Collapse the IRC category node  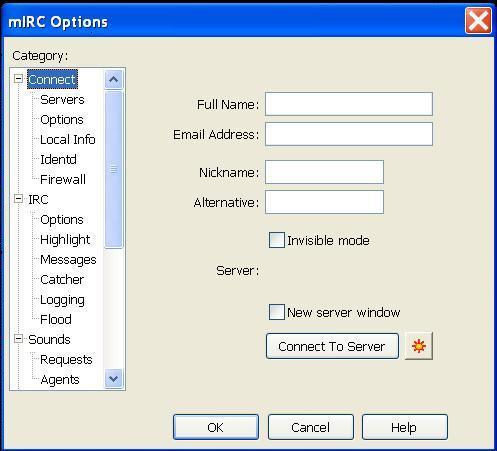point(19,199)
